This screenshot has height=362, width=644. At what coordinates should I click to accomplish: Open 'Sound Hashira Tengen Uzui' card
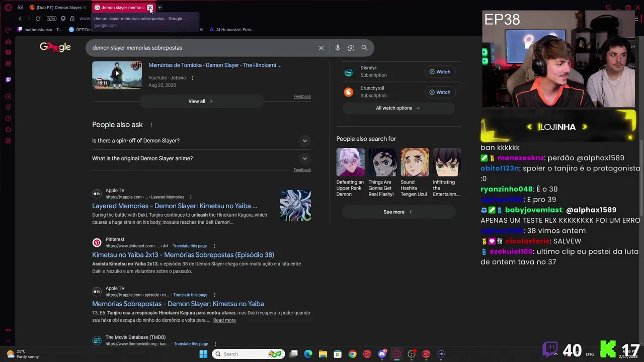[x=415, y=173]
